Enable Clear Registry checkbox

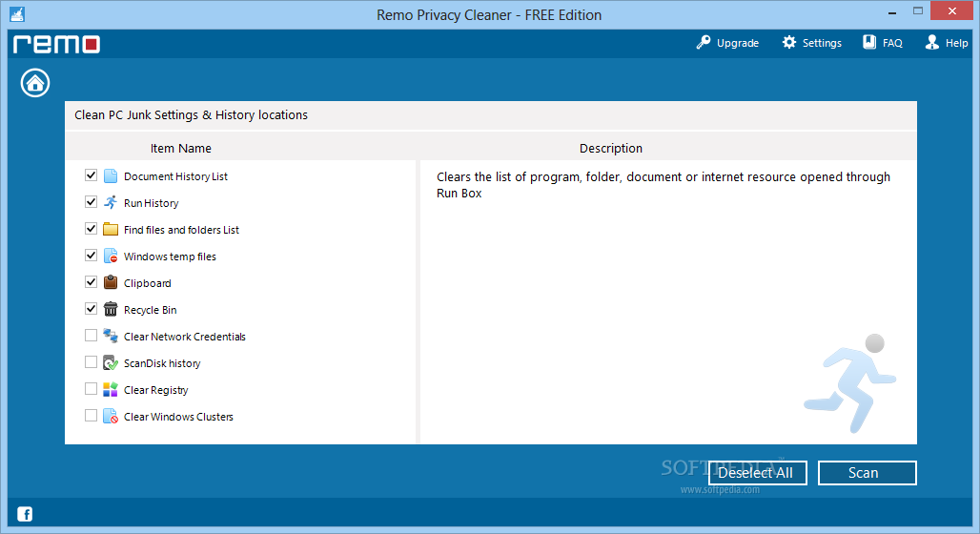91,389
